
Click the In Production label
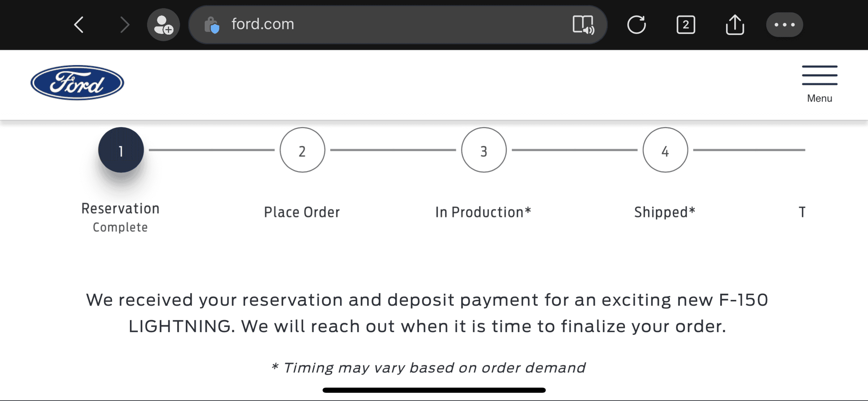(x=483, y=212)
